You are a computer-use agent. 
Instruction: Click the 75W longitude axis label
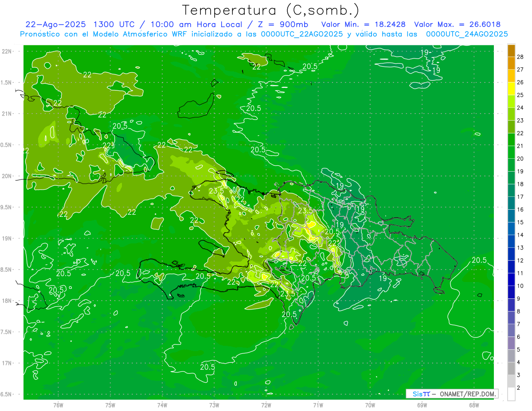click(x=110, y=405)
